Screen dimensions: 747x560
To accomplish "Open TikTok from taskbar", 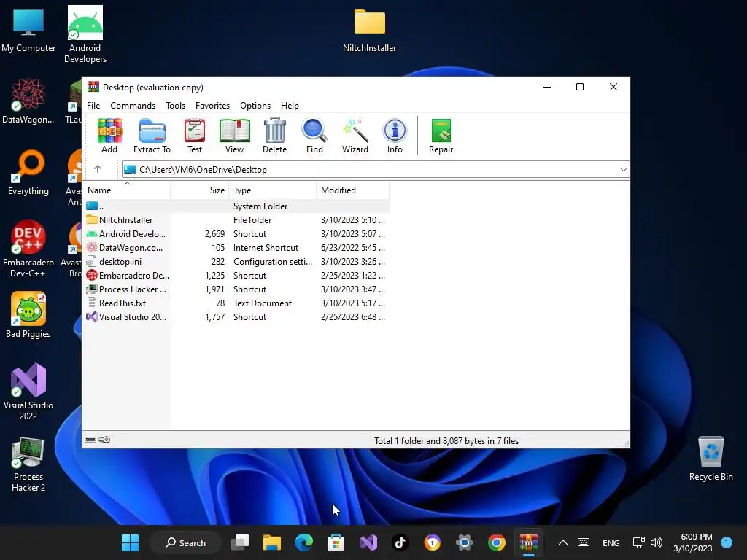I will 400,542.
